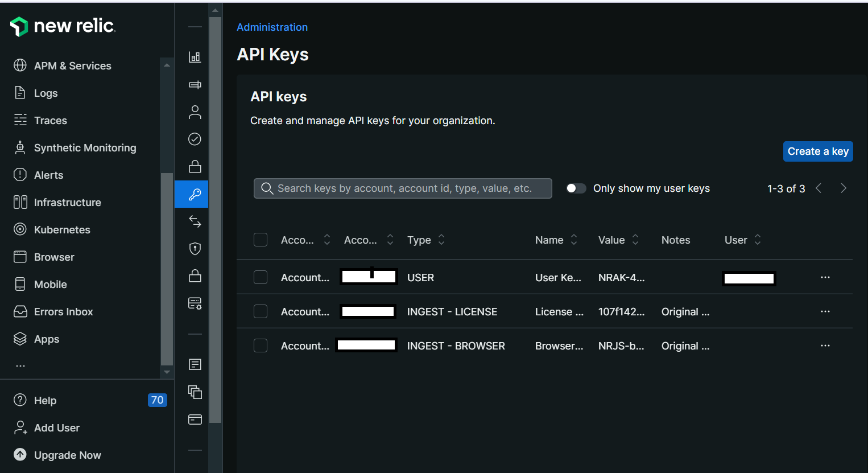Select the credit card icon
The height and width of the screenshot is (473, 868).
pos(195,419)
